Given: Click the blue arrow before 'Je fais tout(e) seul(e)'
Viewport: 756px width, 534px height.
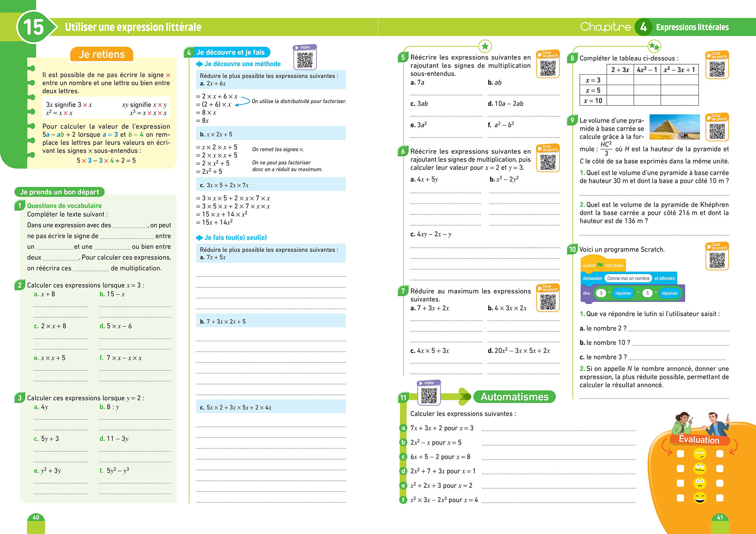Looking at the screenshot, I should [x=200, y=238].
